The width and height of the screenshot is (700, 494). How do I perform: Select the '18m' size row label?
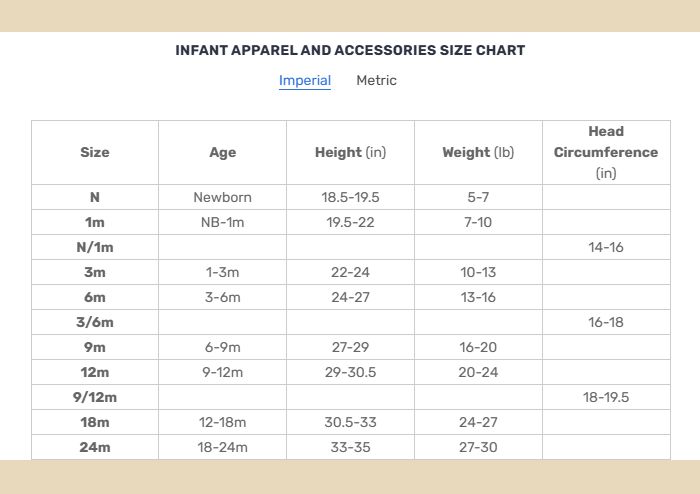[x=95, y=422]
